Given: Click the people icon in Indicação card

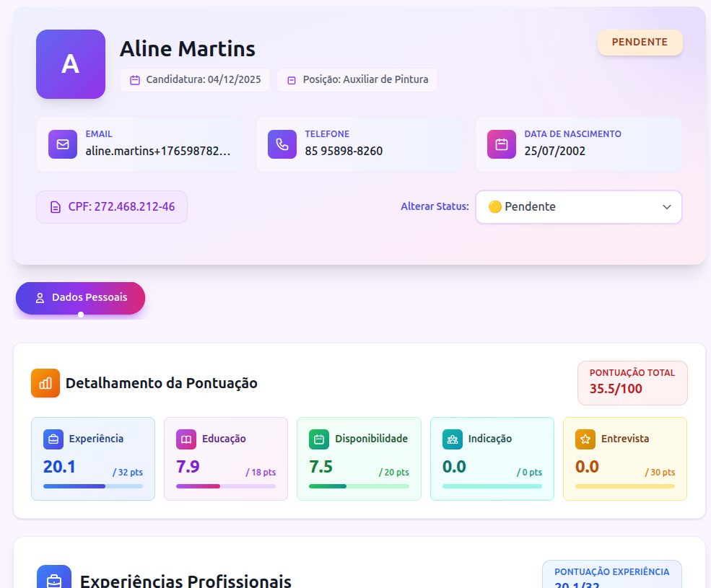Looking at the screenshot, I should (x=453, y=439).
